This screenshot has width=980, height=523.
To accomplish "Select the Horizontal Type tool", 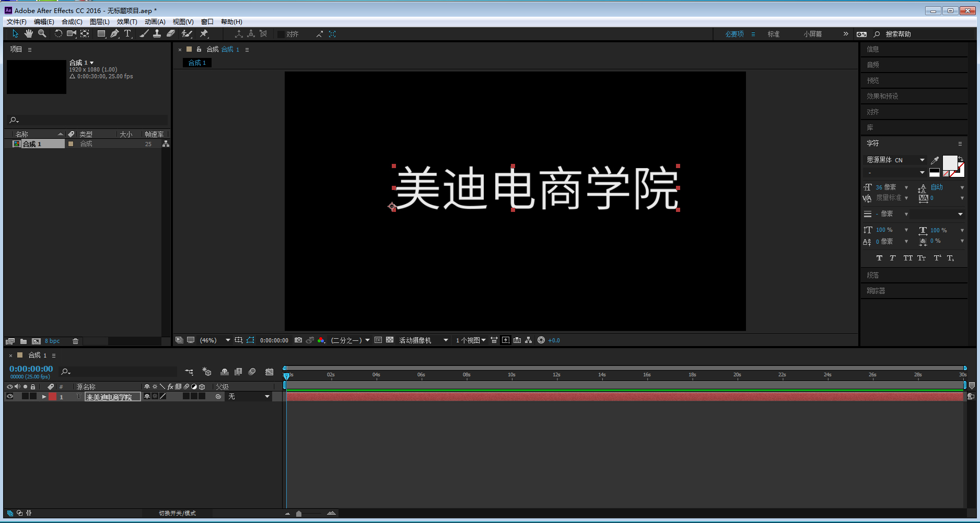I will click(128, 33).
